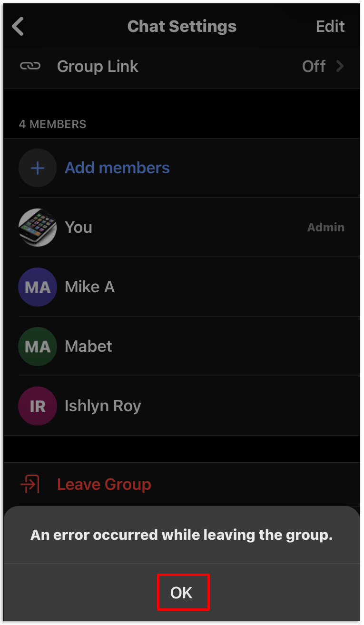Tap the Admin role label
The width and height of the screenshot is (364, 625).
(x=325, y=227)
